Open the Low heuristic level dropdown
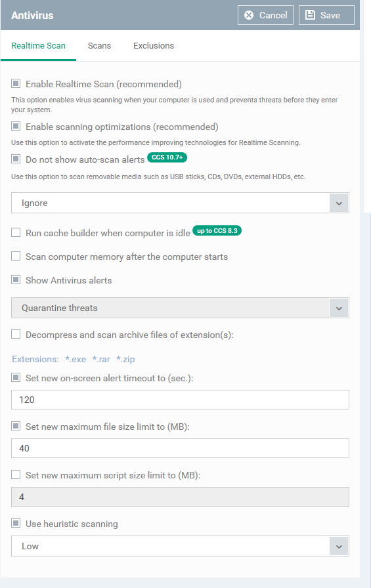This screenshot has height=588, width=371. click(x=180, y=546)
